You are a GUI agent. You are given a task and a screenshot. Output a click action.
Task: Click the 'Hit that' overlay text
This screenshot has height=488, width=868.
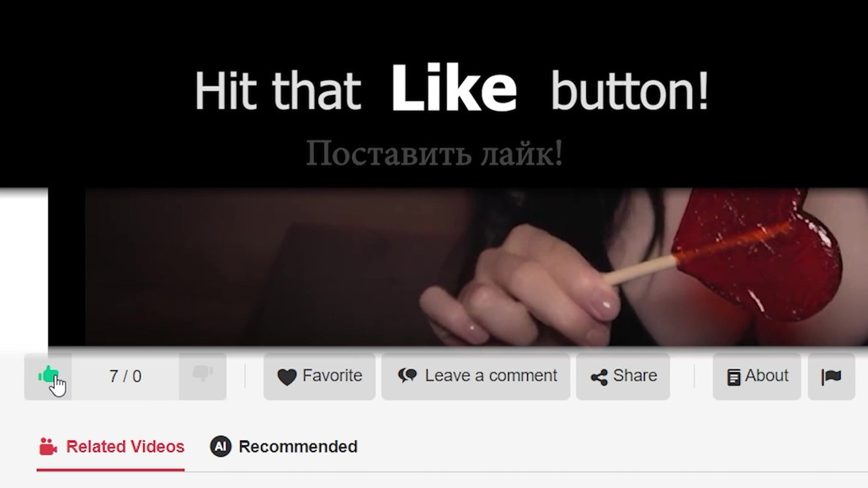click(277, 92)
